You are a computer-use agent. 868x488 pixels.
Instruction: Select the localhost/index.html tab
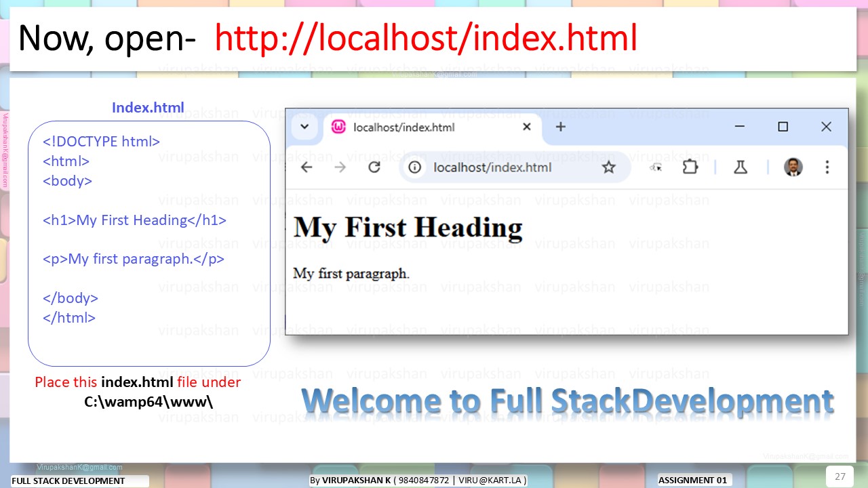(x=433, y=127)
